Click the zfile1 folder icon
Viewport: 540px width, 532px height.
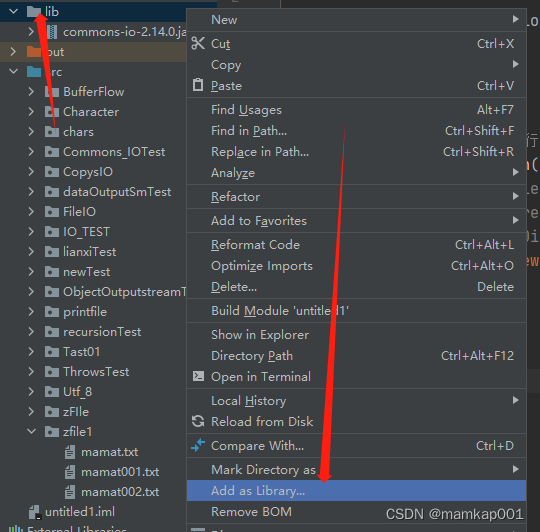(x=52, y=431)
